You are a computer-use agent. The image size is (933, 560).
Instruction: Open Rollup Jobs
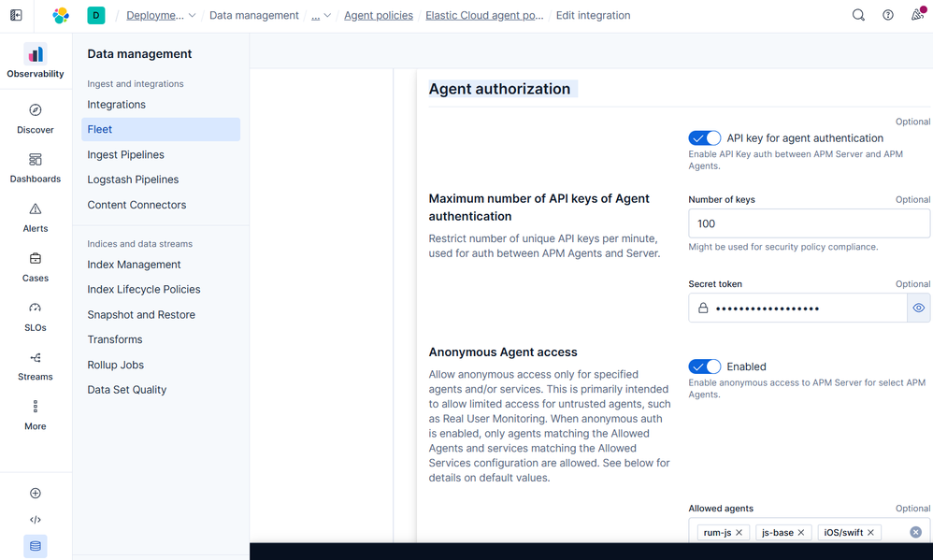[115, 365]
